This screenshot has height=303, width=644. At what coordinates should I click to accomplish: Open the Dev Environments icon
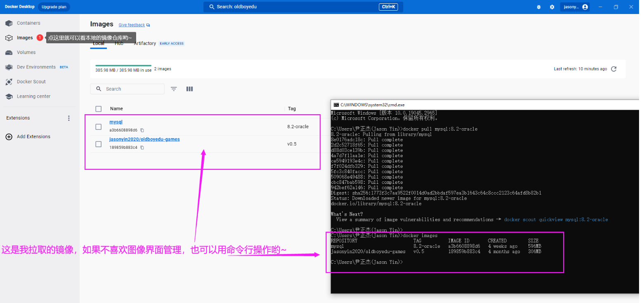(x=9, y=67)
